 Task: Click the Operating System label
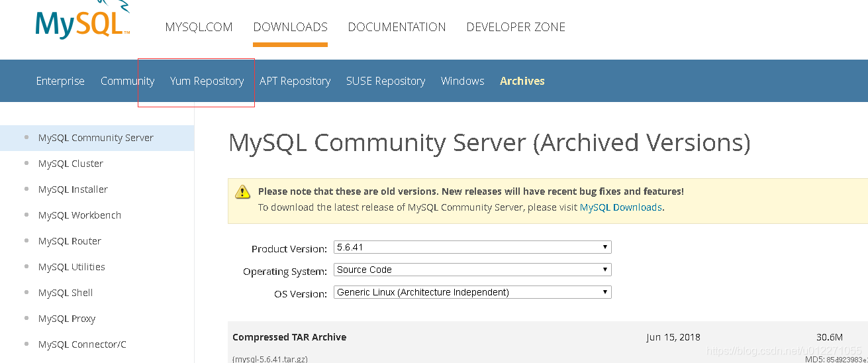point(285,272)
